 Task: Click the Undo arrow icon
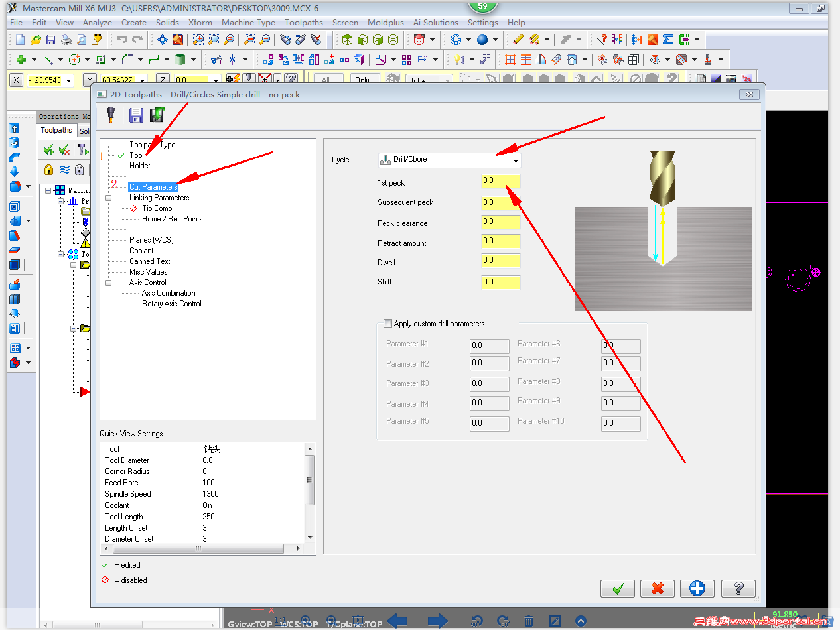pyautogui.click(x=122, y=40)
